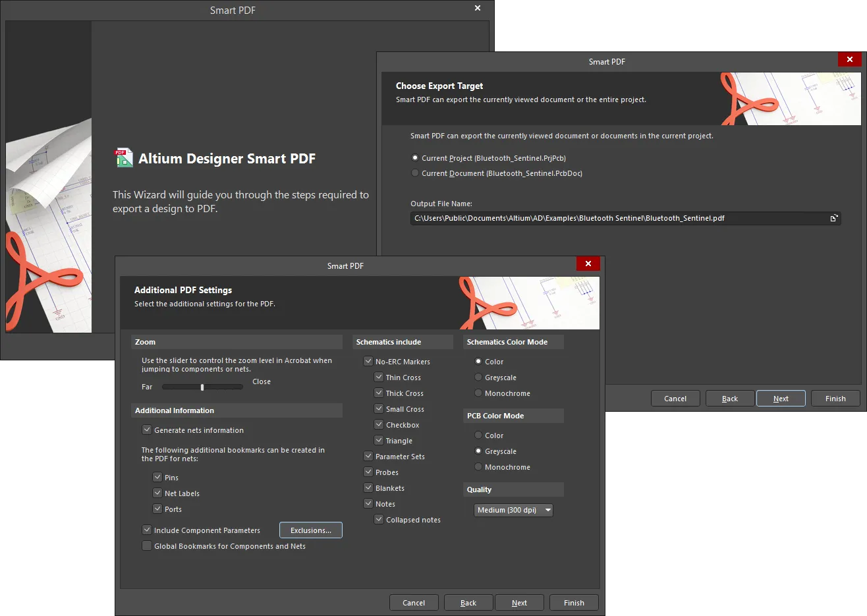Click the browse icon in Output File Name field
Viewport: 867px width, 616px height.
coord(833,218)
